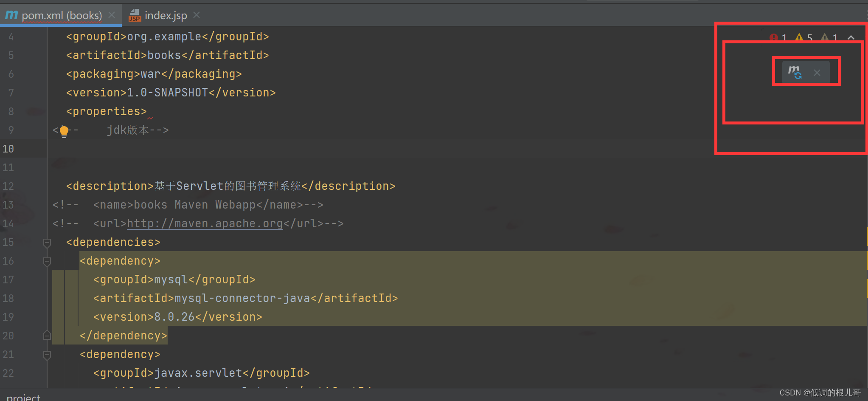This screenshot has height=401, width=868.
Task: Expand the javax.servlet dependency fold at line 21
Action: [47, 355]
